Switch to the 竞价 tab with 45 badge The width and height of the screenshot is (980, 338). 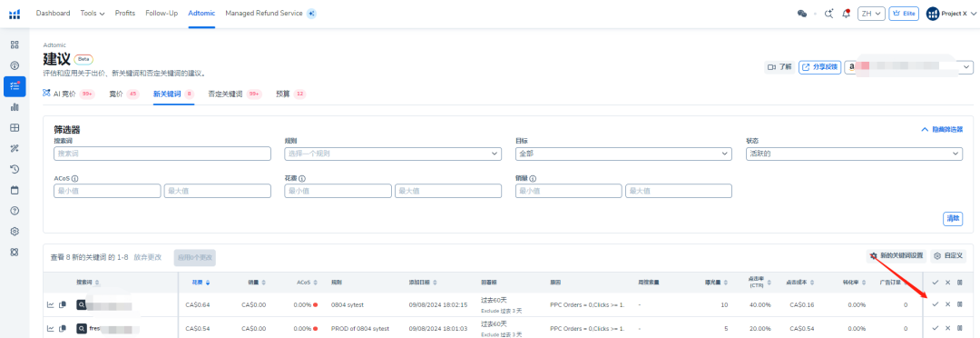point(123,94)
